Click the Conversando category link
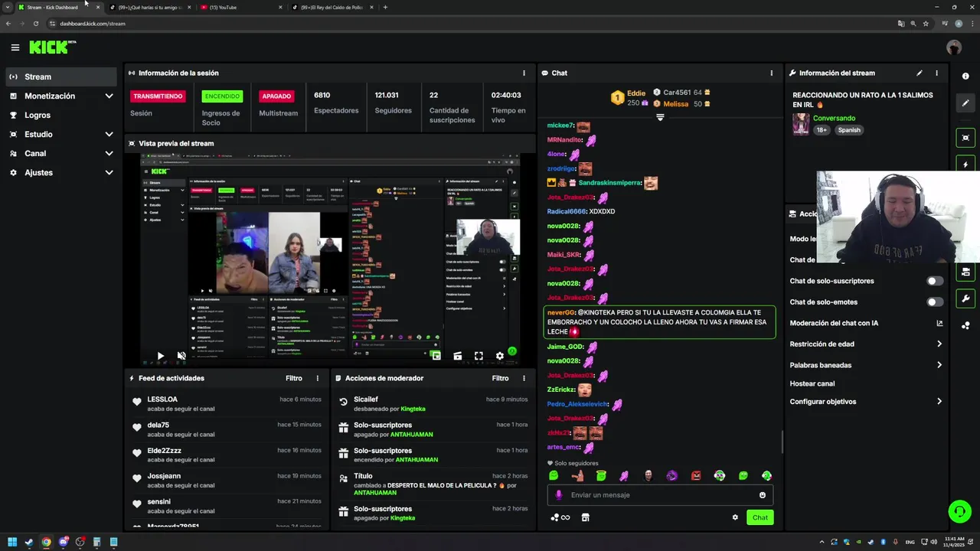 click(834, 118)
